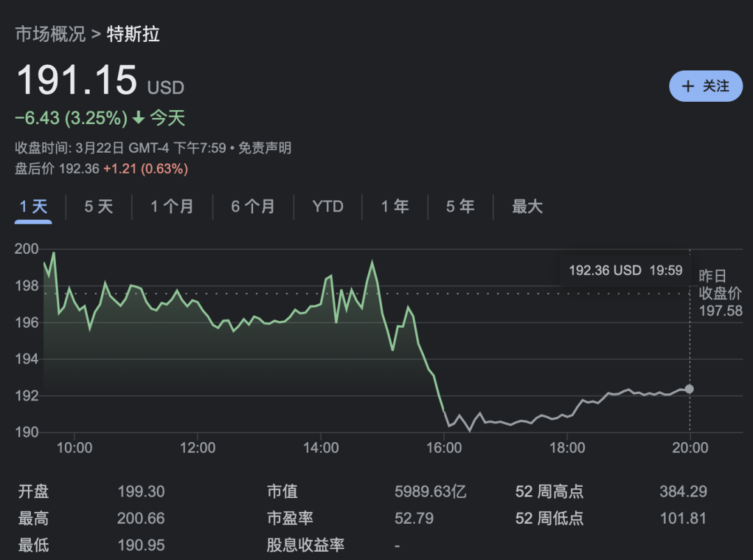Viewport: 753px width, 560px height.
Task: Click the 最低 value 190.95
Action: click(x=141, y=545)
